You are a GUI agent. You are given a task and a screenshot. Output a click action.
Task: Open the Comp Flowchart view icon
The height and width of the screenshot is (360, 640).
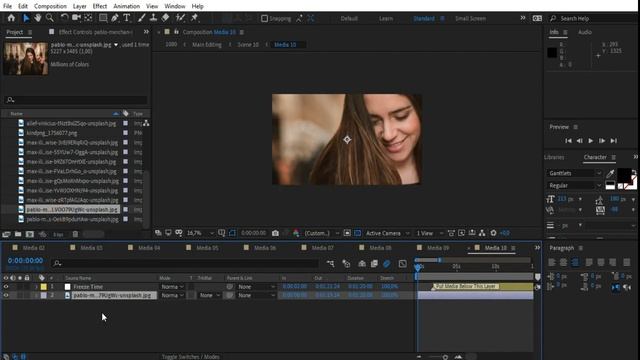[x=482, y=233]
